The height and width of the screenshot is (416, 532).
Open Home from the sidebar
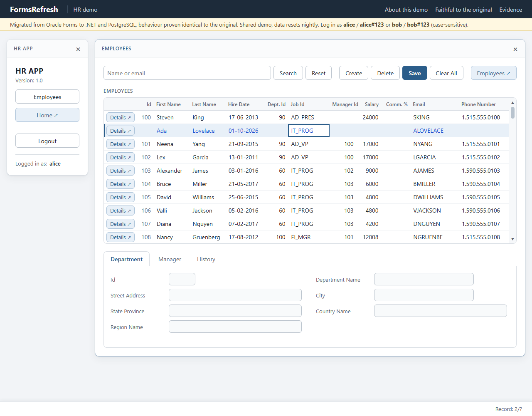tap(47, 115)
